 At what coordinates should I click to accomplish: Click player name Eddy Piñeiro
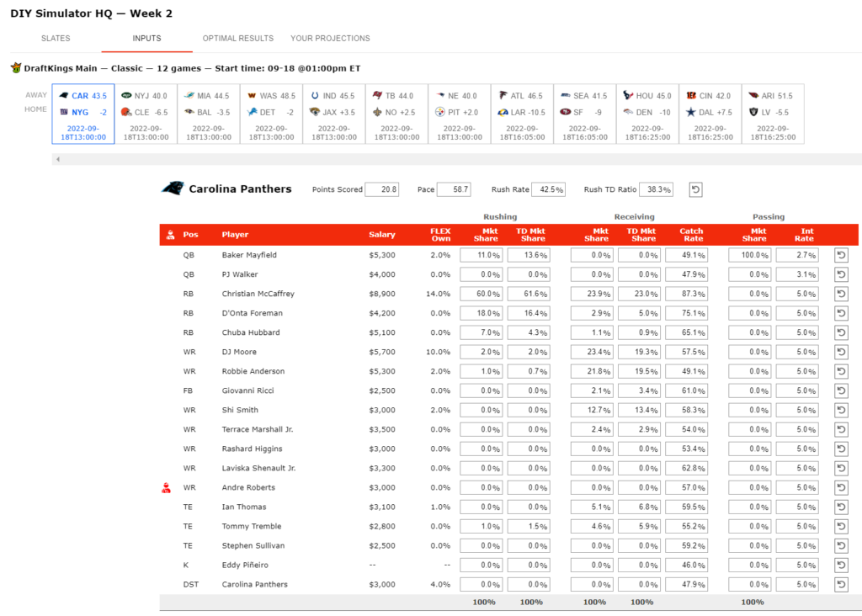245,565
